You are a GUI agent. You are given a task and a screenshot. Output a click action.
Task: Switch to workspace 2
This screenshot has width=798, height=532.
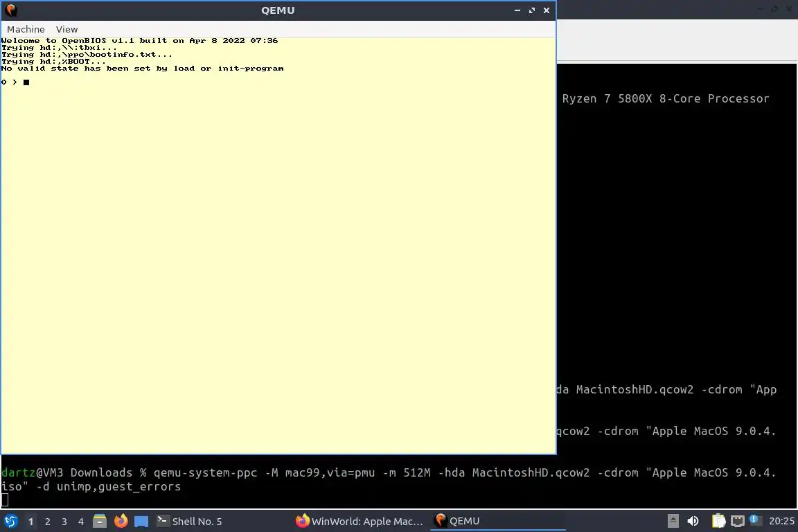point(48,522)
